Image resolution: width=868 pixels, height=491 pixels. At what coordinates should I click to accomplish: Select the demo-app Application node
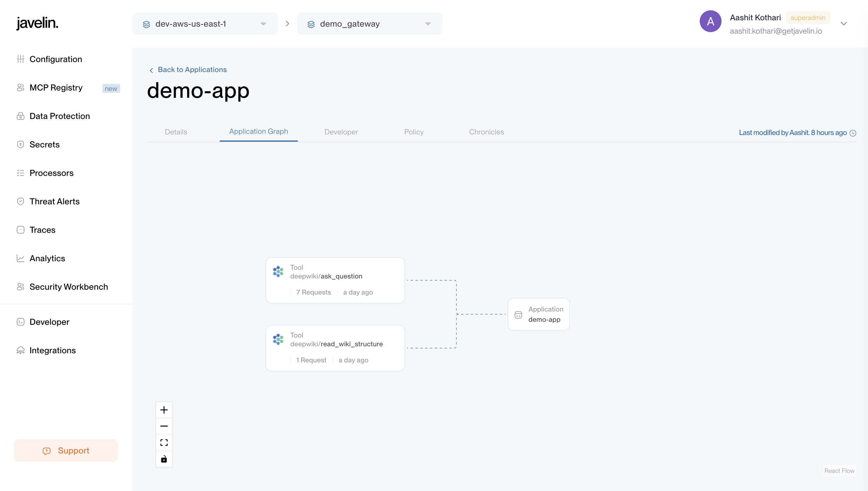538,314
